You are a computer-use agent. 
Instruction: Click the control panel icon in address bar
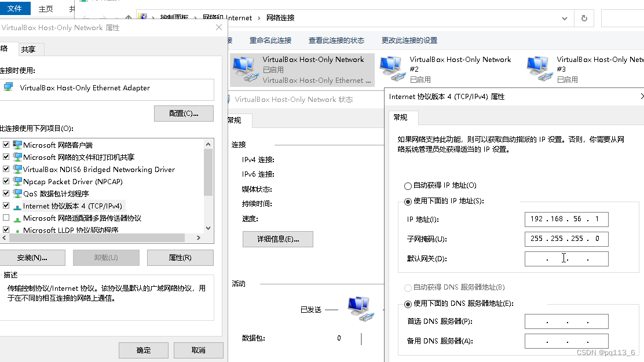point(142,17)
